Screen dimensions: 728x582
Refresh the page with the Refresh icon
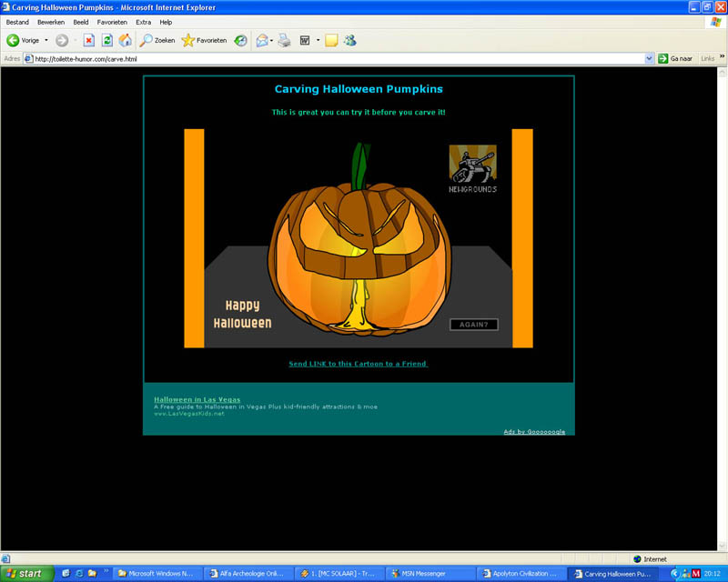(x=106, y=40)
